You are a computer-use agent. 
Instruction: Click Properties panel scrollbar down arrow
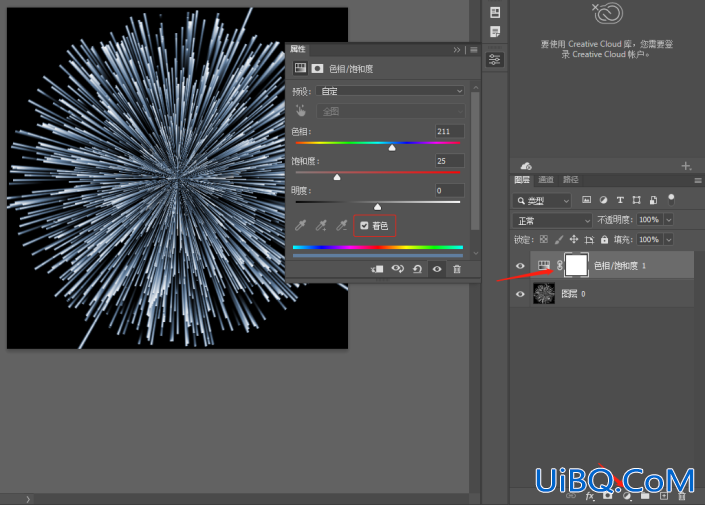[476, 254]
